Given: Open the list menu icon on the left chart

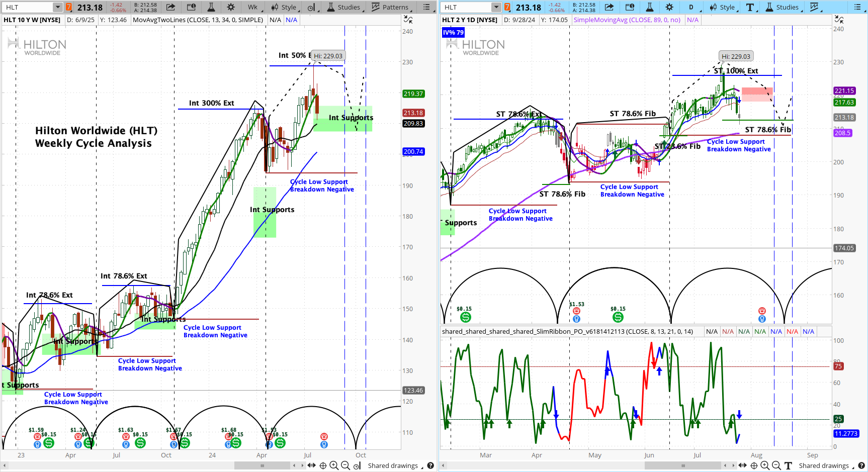Looking at the screenshot, I should coord(426,7).
